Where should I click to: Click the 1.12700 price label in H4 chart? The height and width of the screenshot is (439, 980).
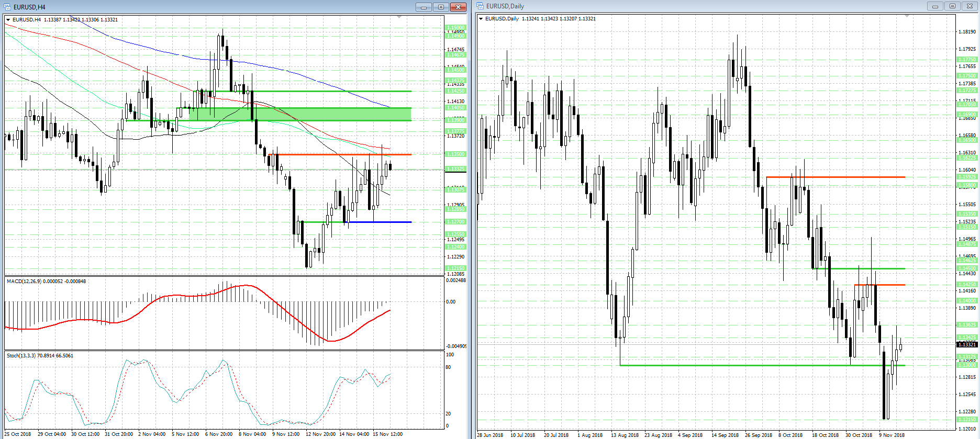tap(455, 222)
